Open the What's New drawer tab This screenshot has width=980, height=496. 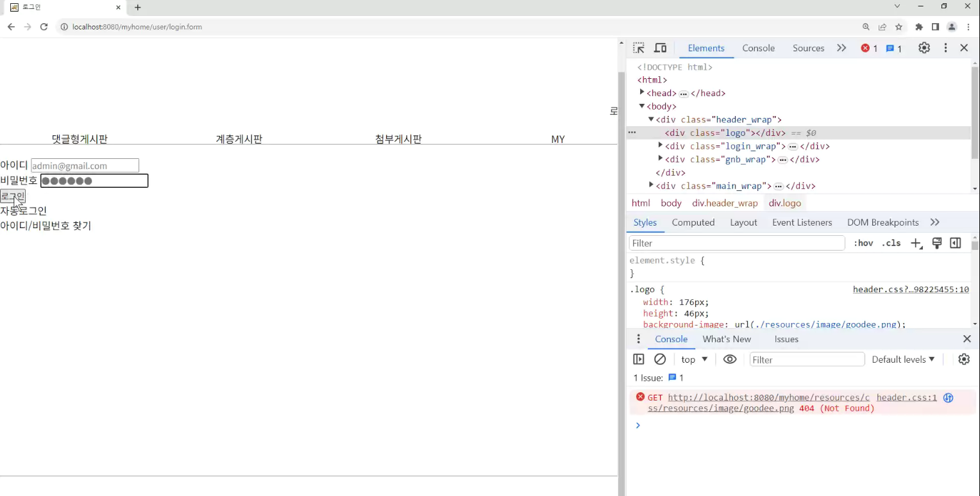pyautogui.click(x=727, y=339)
